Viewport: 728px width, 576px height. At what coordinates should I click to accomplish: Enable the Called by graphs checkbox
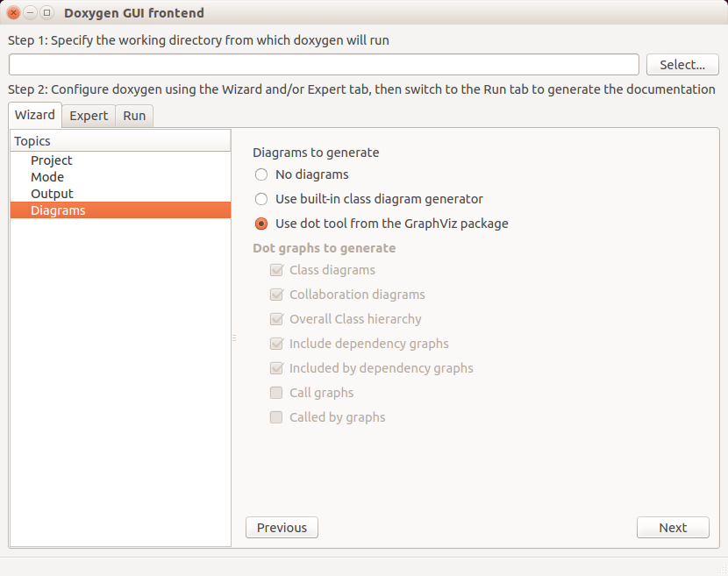(276, 417)
